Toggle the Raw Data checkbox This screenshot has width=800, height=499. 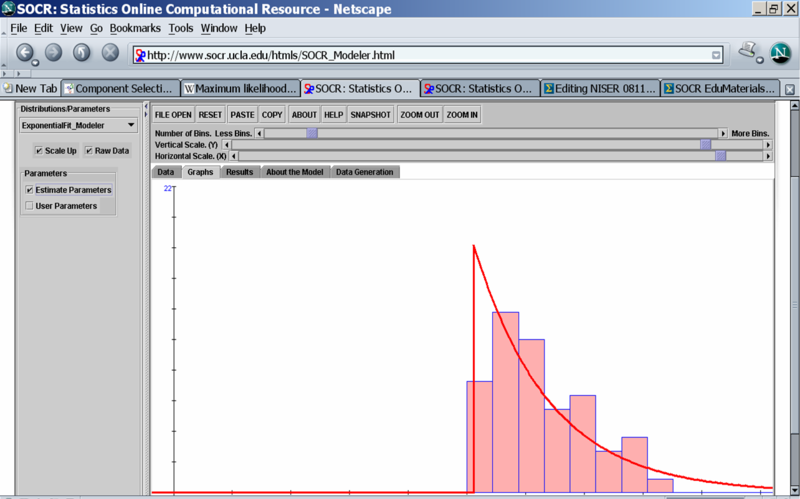pos(89,151)
